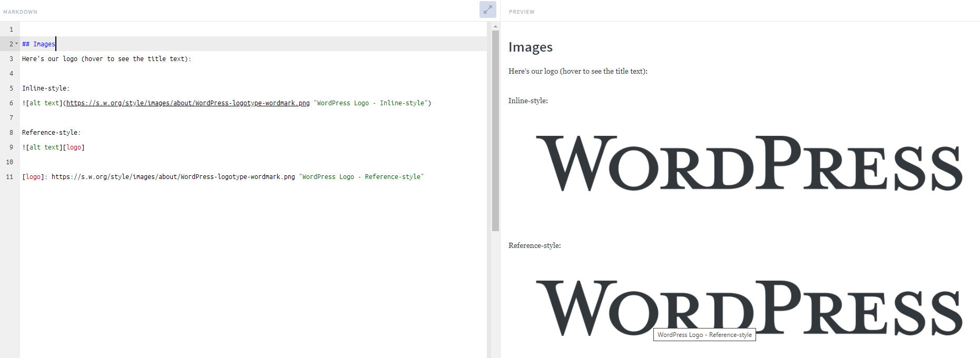Image resolution: width=980 pixels, height=358 pixels.
Task: Click the 'Inline-style:' line in editor
Action: coord(46,88)
